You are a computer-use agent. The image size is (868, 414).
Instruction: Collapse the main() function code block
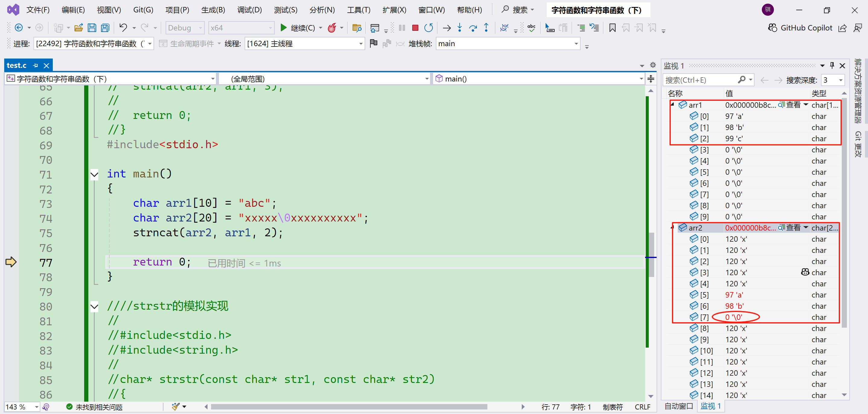click(94, 174)
